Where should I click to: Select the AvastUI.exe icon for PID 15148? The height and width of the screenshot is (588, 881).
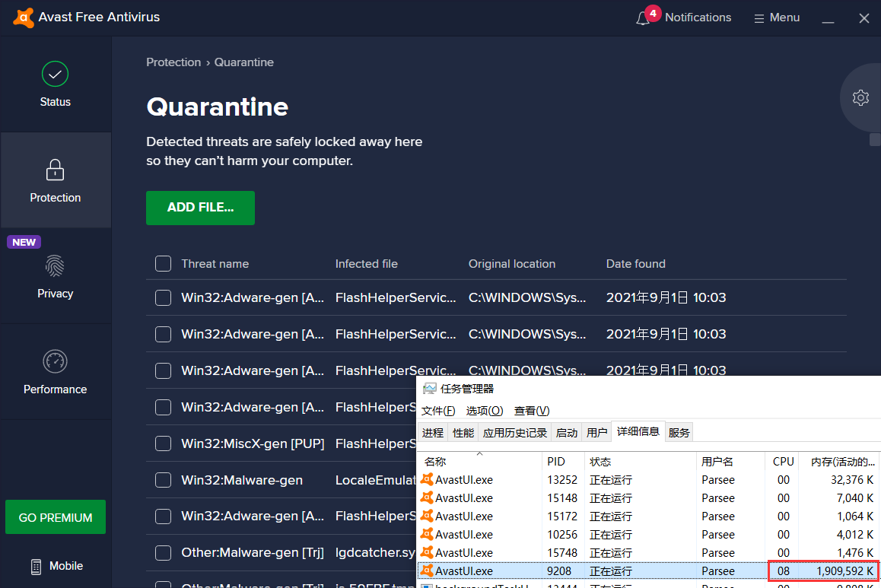(427, 497)
